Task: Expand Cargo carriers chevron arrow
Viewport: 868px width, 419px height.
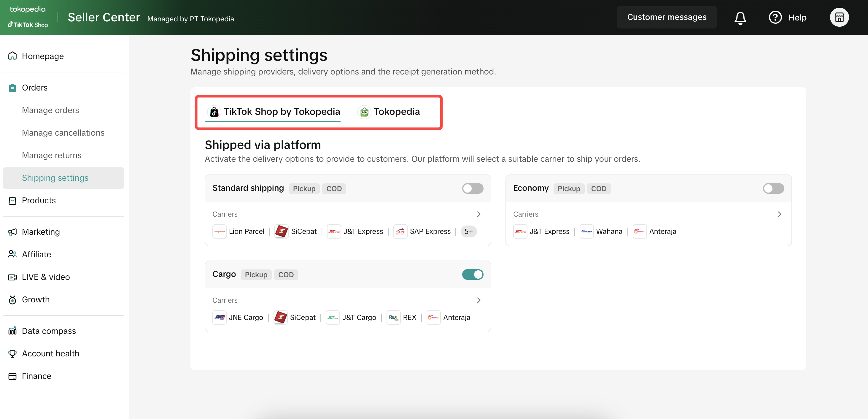Action: coord(478,300)
